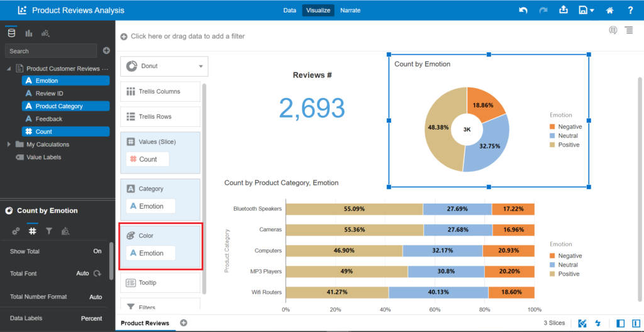Undo the last edit

(x=523, y=10)
